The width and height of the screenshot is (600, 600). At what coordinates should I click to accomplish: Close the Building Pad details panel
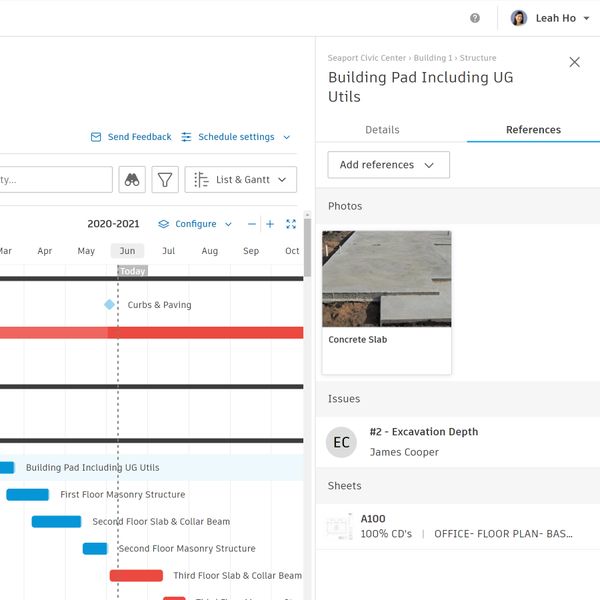pyautogui.click(x=574, y=62)
